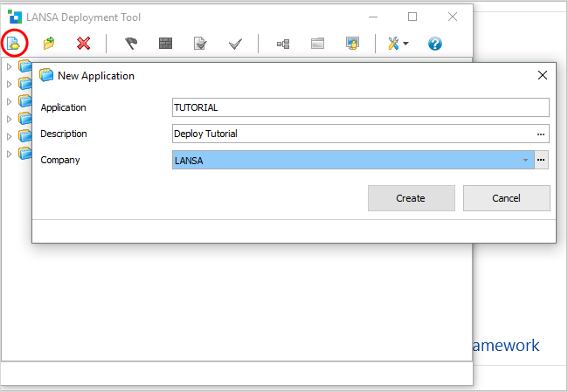The image size is (568, 392).
Task: Minimize the LANSA Deployment Tool window
Action: pyautogui.click(x=373, y=17)
